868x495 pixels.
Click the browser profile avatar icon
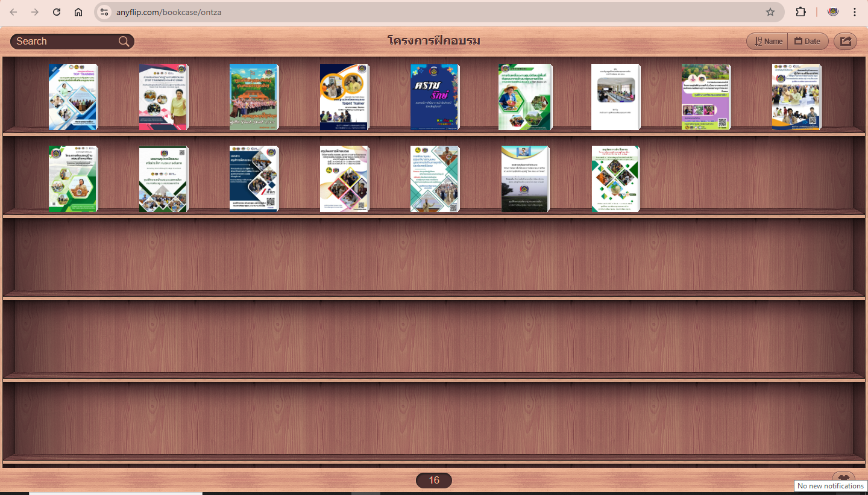point(833,12)
